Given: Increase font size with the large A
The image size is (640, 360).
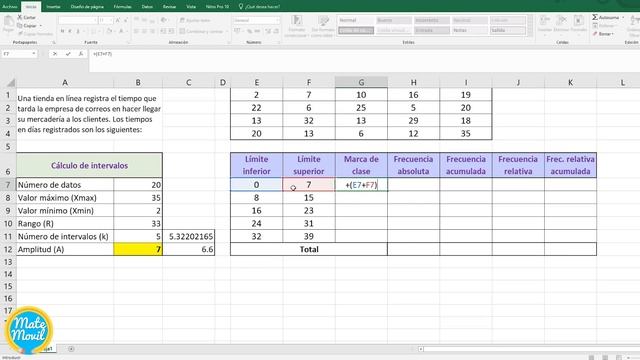Looking at the screenshot, I should coord(118,20).
